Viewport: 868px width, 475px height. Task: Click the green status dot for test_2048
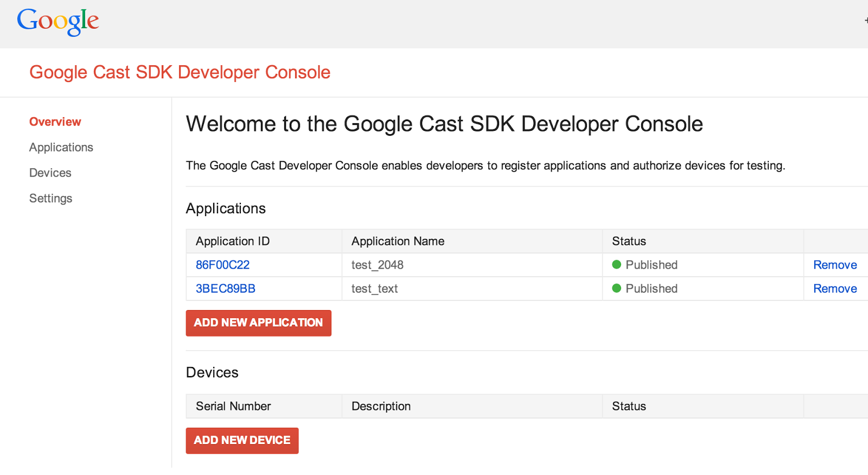pyautogui.click(x=617, y=264)
